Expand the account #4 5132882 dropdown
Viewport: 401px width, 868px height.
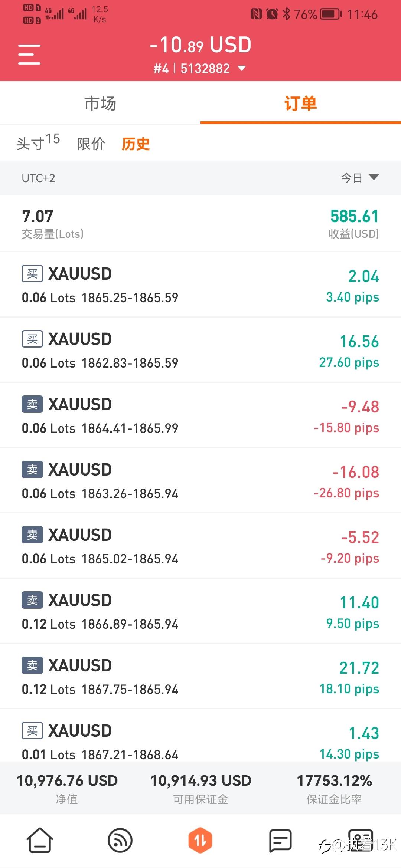coord(241,68)
